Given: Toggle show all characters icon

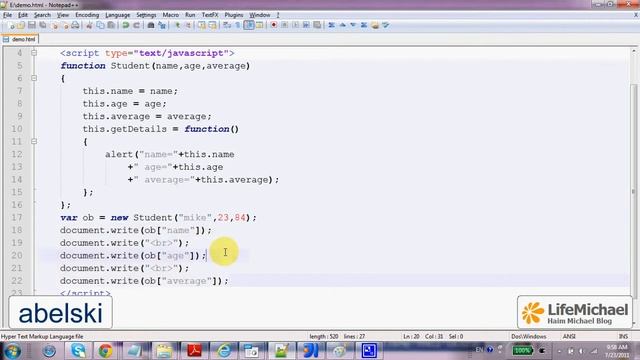Looking at the screenshot, I should [x=238, y=25].
